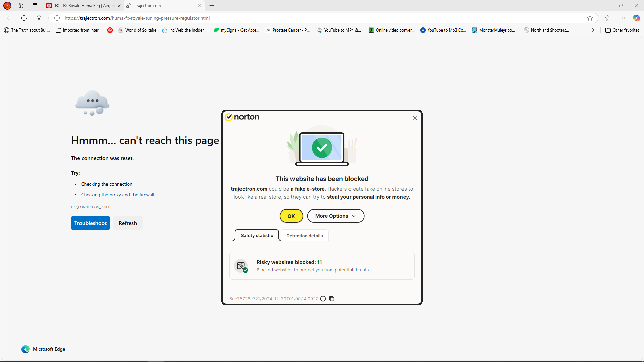This screenshot has height=362, width=644.
Task: Click the Refresh button on error page
Action: tap(128, 223)
